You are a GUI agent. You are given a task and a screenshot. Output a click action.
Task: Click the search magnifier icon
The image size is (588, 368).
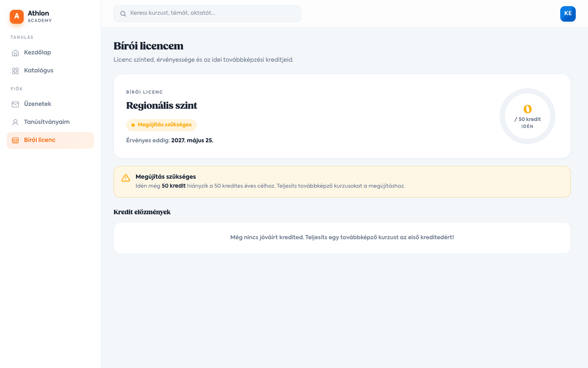click(123, 13)
